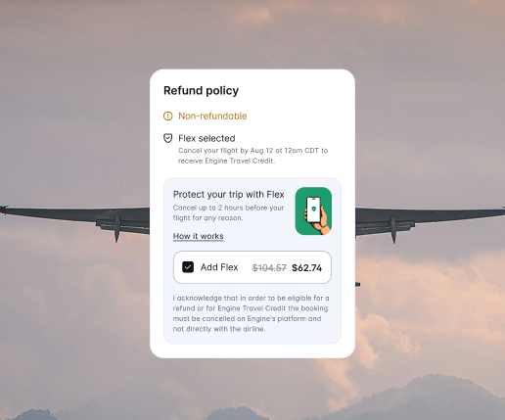Click the mountain silhouette in the background
Screen dimensions: 505x420
[424, 398]
